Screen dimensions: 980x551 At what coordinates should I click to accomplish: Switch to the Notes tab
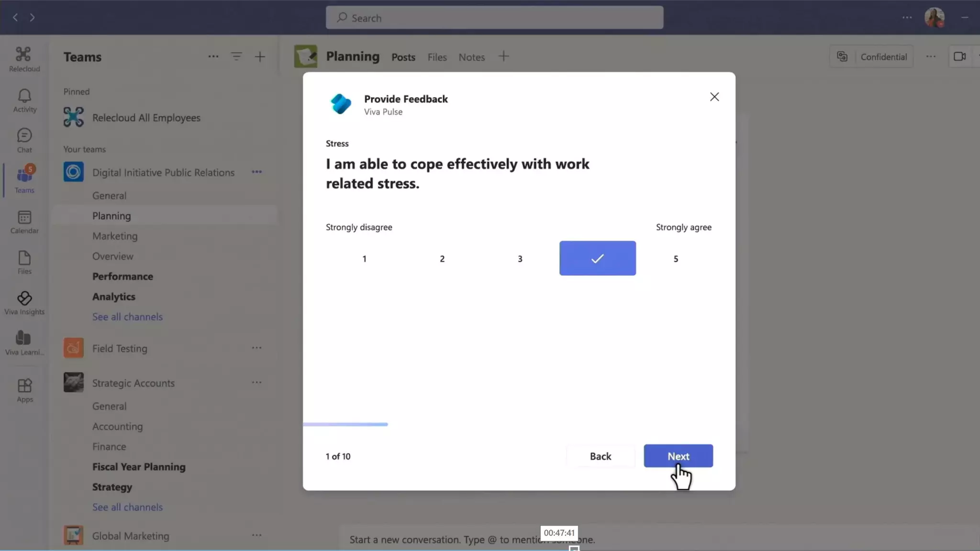click(x=471, y=57)
